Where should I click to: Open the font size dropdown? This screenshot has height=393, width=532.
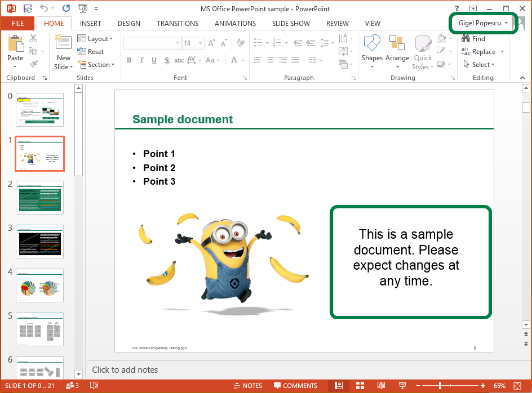pos(201,43)
